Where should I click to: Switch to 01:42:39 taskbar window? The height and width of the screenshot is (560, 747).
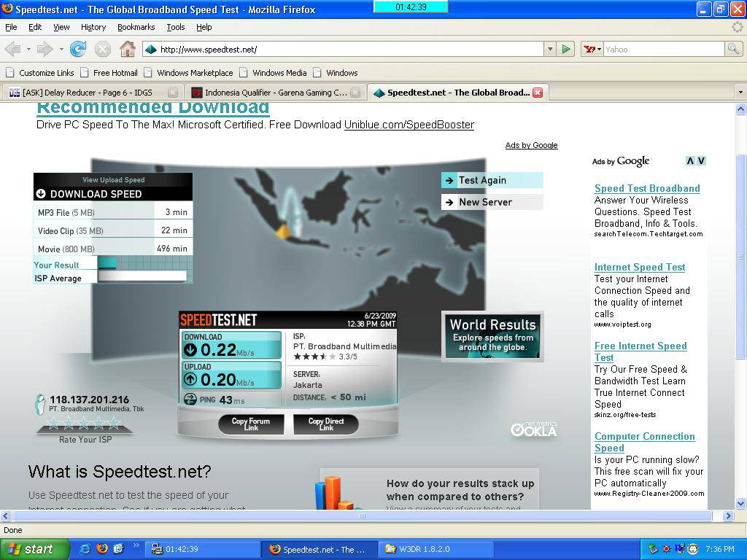coord(202,549)
